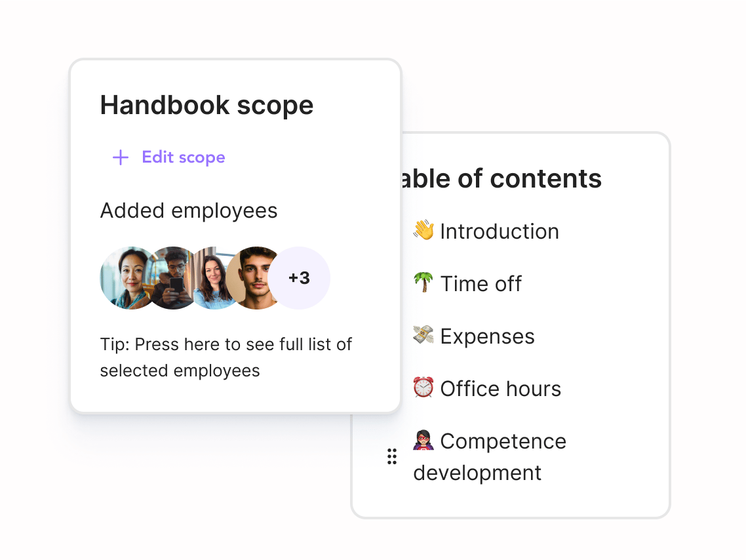Viewport: 746px width, 560px height.
Task: Select the palm tree Time off icon
Action: coord(423,283)
